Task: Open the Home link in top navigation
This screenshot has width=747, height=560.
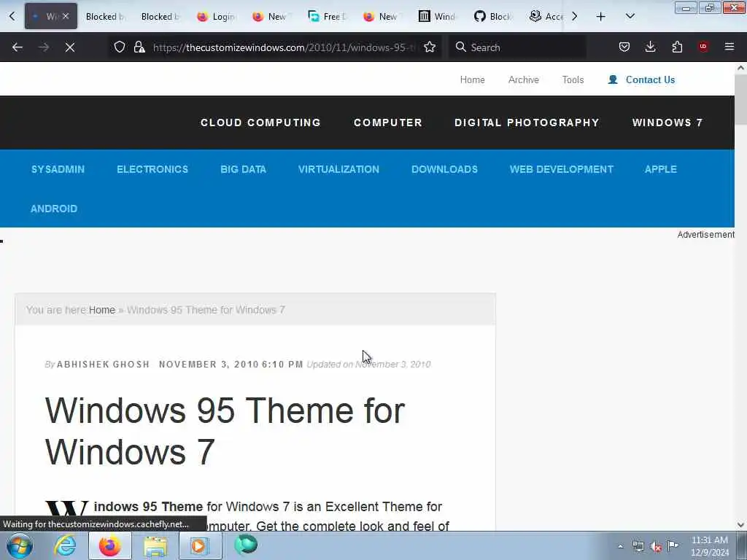Action: click(x=472, y=79)
